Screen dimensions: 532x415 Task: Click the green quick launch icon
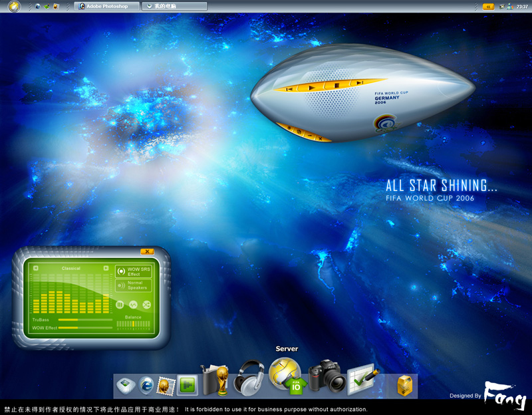pyautogui.click(x=47, y=7)
